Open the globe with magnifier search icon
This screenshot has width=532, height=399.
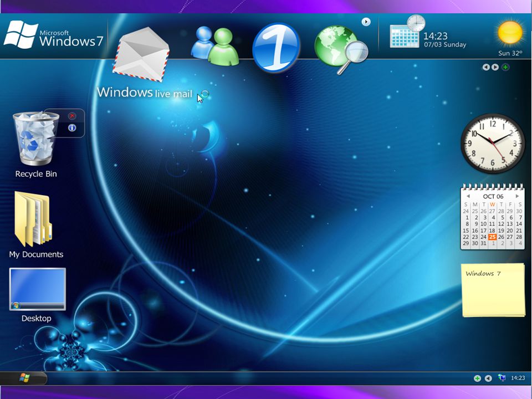341,49
